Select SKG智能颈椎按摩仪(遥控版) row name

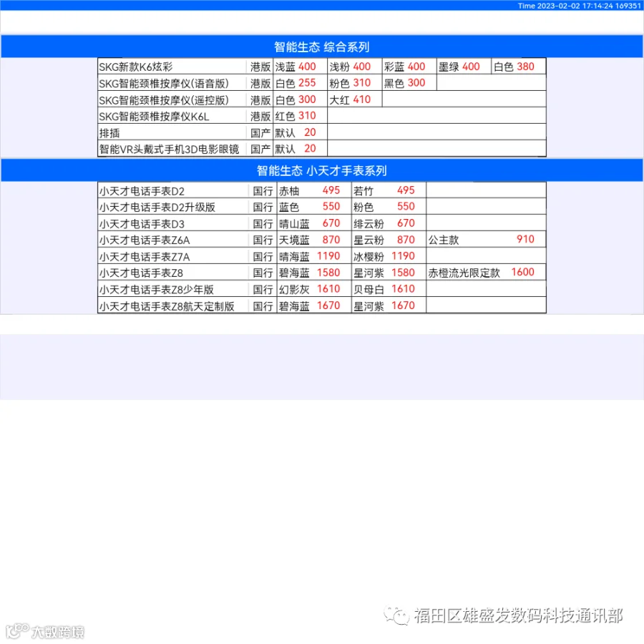pos(164,99)
